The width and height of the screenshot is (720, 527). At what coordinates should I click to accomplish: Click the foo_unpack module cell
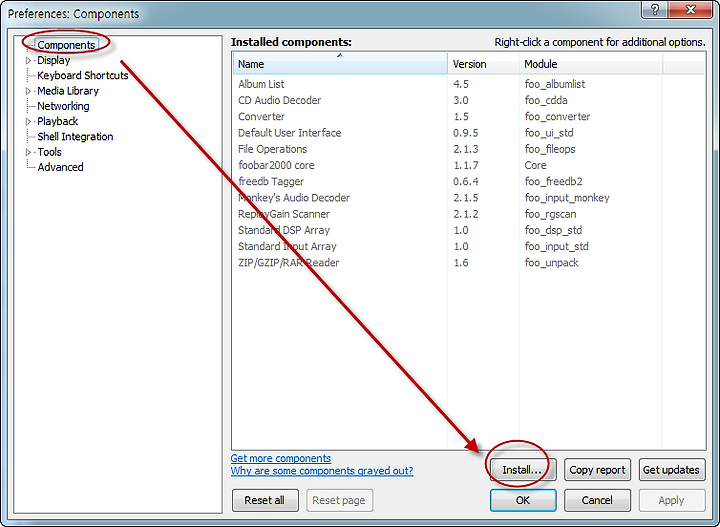[x=551, y=263]
